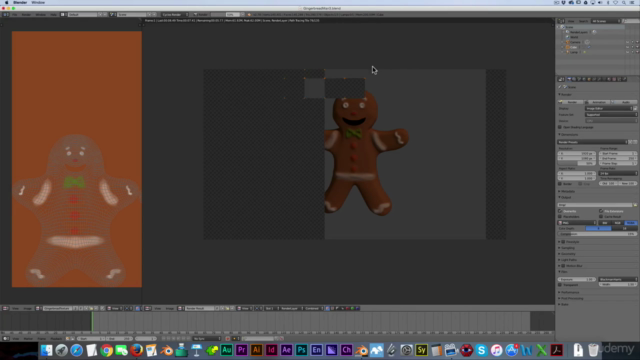Open Adobe Photoshop from the dock

click(302, 350)
